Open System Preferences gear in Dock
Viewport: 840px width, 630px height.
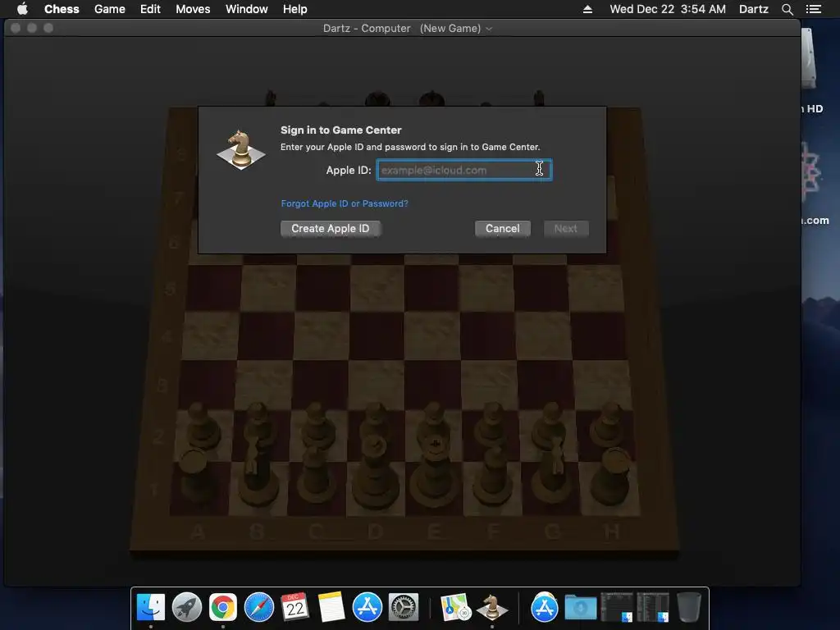click(404, 608)
